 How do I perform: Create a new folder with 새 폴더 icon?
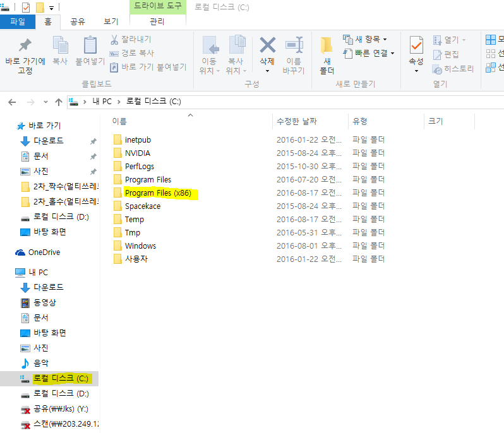327,45
